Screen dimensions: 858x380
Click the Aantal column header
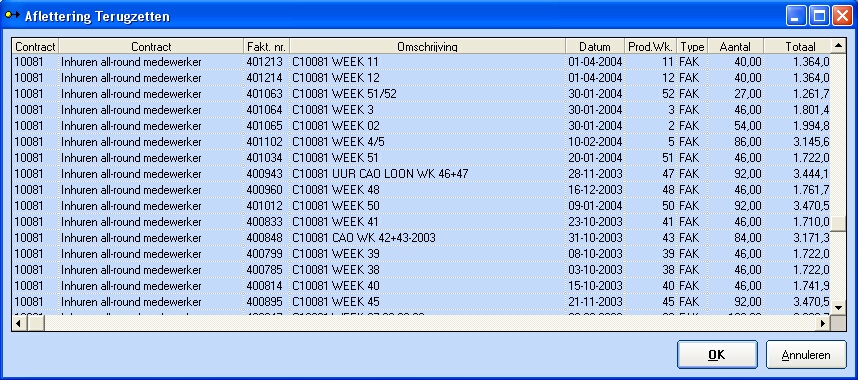pyautogui.click(x=735, y=47)
